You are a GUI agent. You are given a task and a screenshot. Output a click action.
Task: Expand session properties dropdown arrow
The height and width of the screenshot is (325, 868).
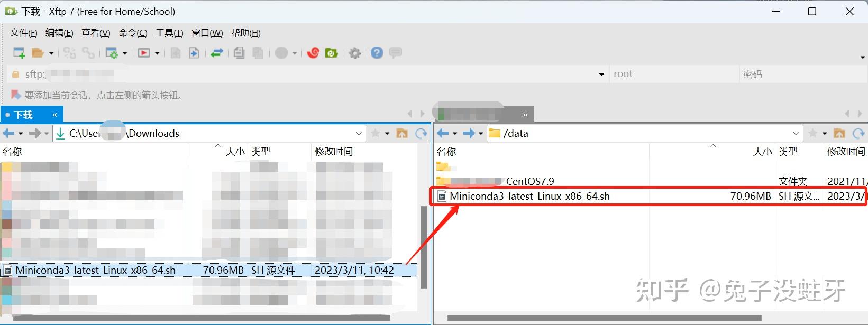125,53
